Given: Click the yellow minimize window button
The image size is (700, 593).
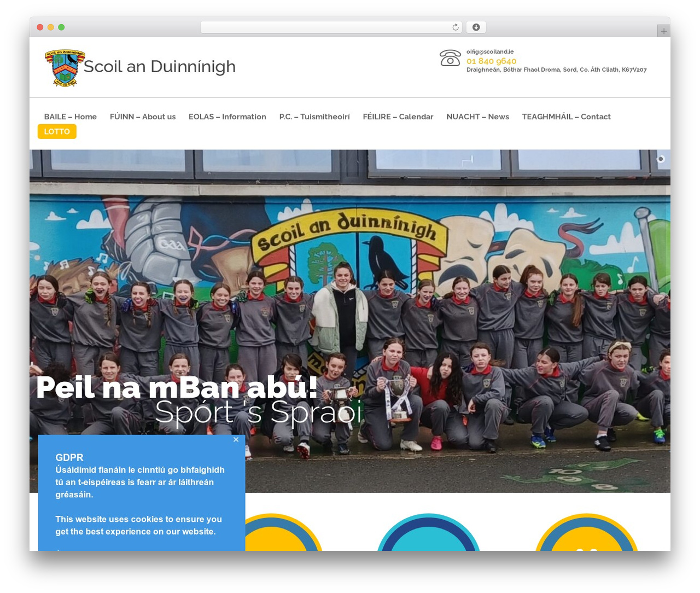Looking at the screenshot, I should click(51, 27).
